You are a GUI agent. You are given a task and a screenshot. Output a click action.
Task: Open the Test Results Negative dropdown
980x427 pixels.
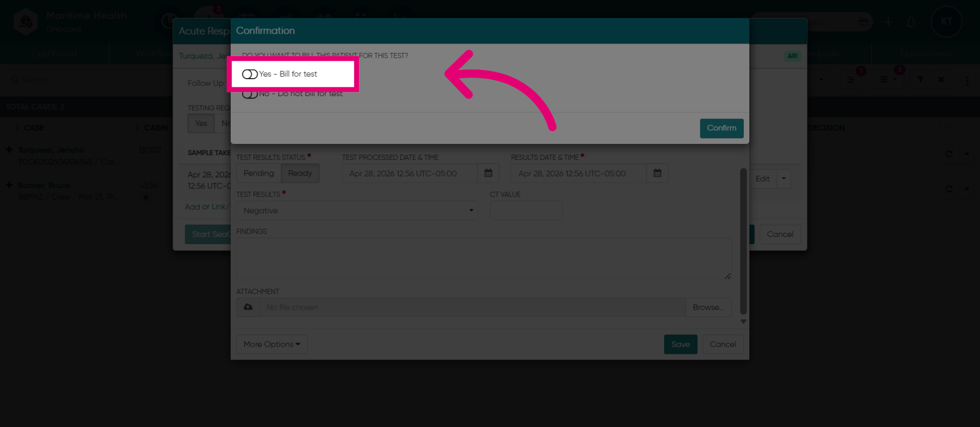point(357,210)
